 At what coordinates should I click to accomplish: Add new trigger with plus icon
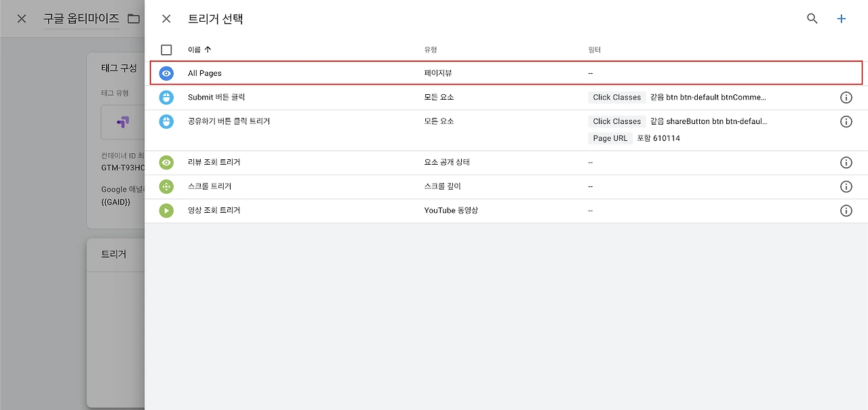842,19
